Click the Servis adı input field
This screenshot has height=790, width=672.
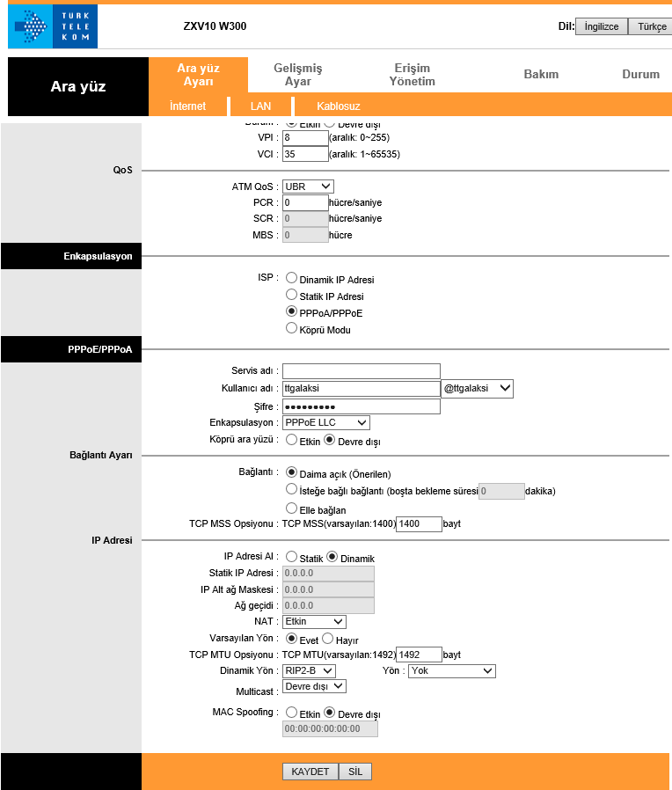(x=362, y=371)
